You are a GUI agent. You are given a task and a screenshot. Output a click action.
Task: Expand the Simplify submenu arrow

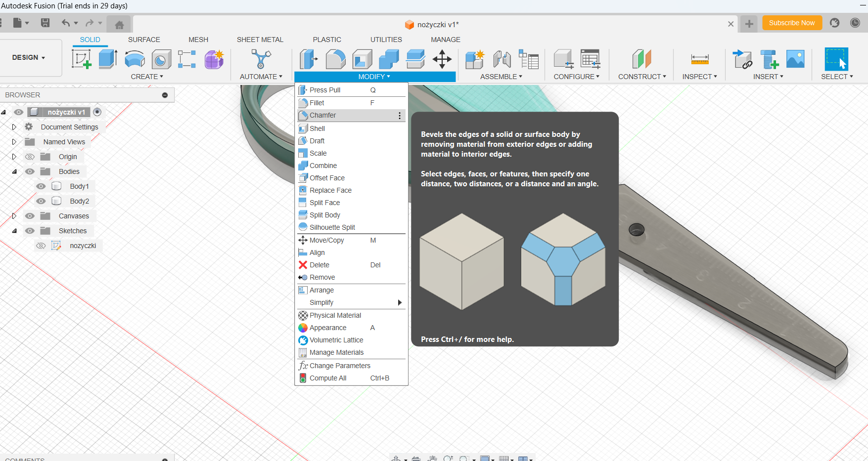tap(400, 302)
